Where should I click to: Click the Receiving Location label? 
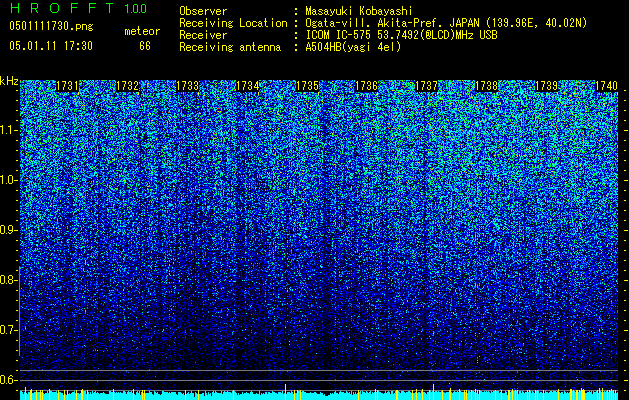pyautogui.click(x=233, y=23)
